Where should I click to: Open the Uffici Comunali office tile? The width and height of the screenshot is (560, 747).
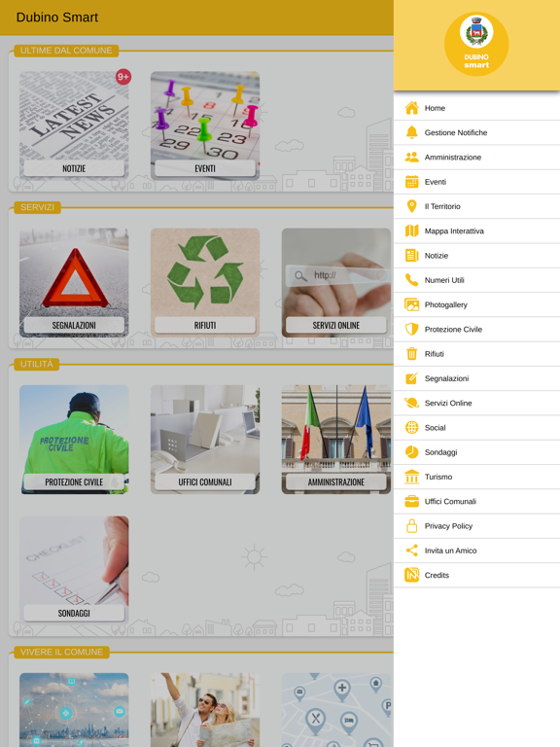pyautogui.click(x=205, y=440)
